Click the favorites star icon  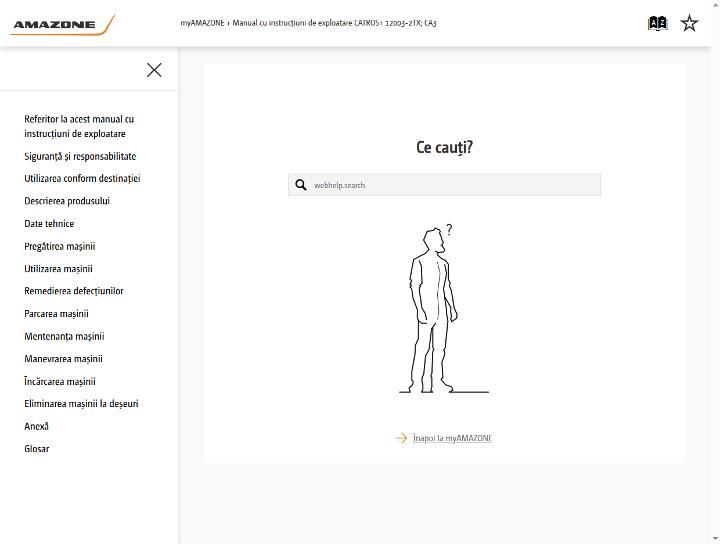(689, 23)
